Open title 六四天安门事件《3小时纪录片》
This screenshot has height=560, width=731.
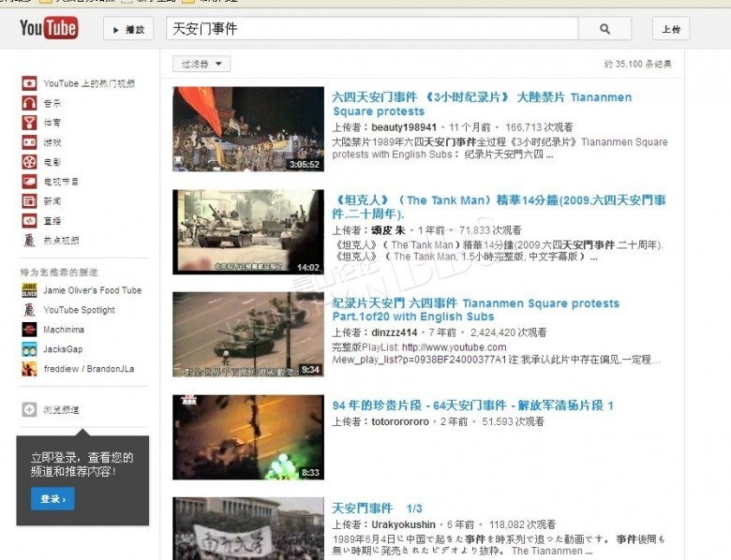pyautogui.click(x=482, y=104)
